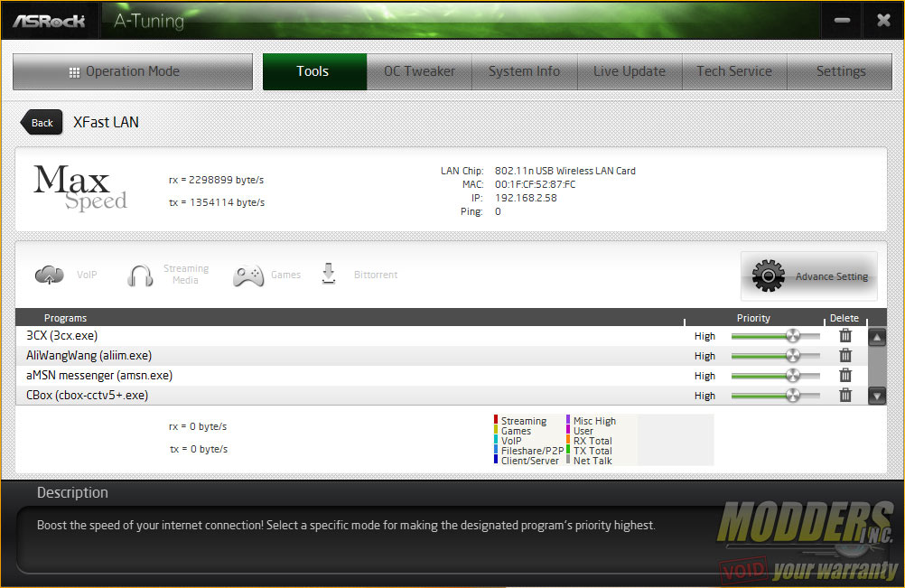Screen dimensions: 905x588
Task: Switch to the Tech Service tab
Action: click(x=734, y=71)
